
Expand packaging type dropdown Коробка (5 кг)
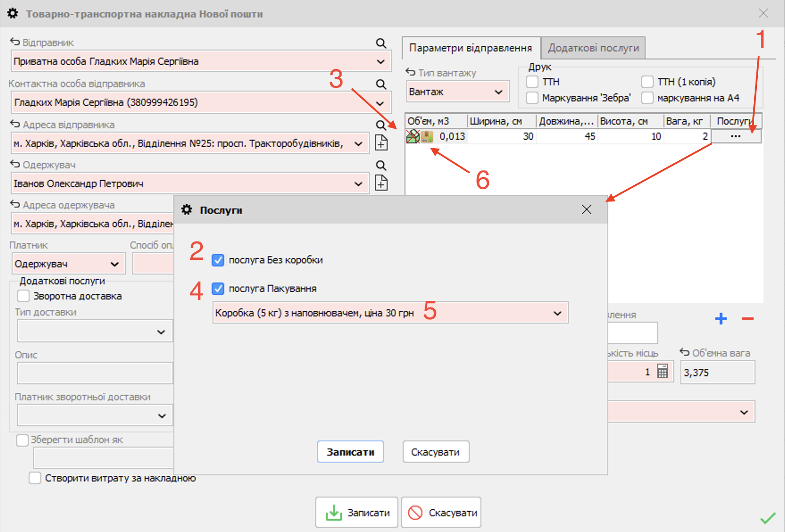(x=557, y=313)
